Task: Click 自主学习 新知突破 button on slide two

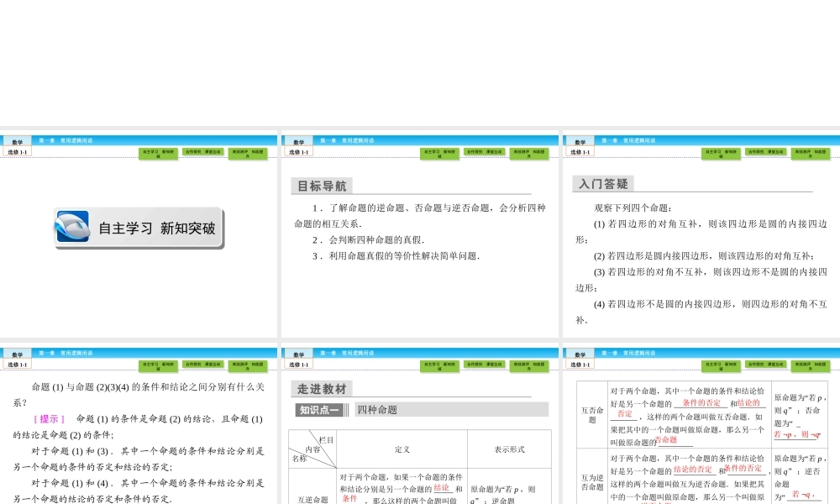Action: 438,154
